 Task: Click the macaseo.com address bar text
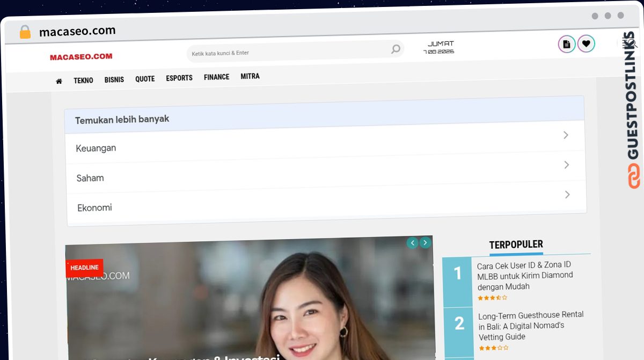click(x=77, y=32)
